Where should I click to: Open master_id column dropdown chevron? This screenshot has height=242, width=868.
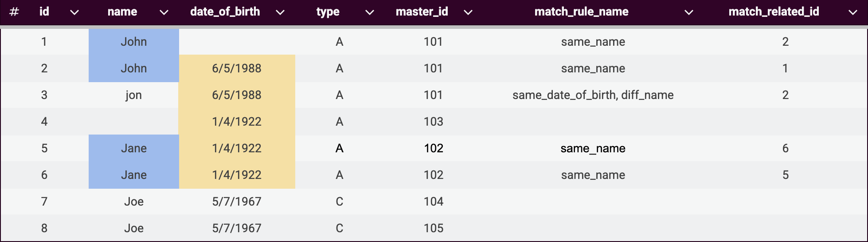468,12
